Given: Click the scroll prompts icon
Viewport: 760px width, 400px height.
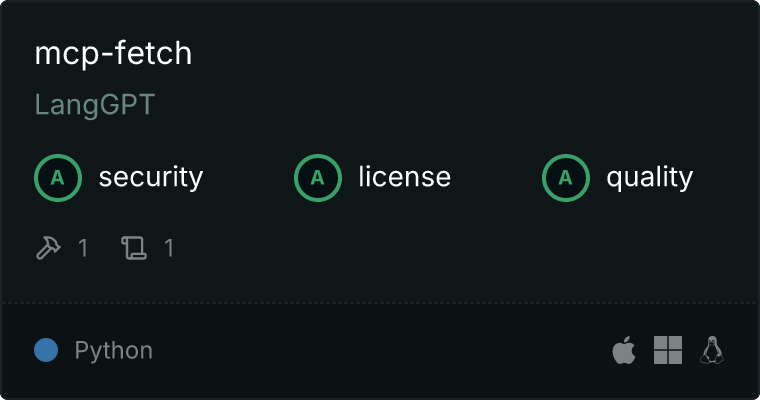Looking at the screenshot, I should tap(134, 248).
